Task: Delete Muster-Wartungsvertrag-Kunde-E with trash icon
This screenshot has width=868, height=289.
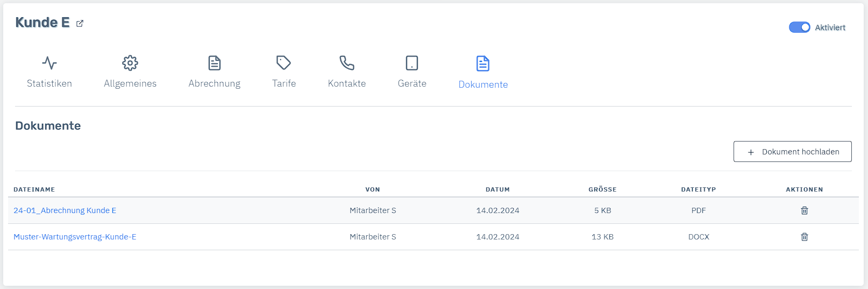Action: [805, 237]
